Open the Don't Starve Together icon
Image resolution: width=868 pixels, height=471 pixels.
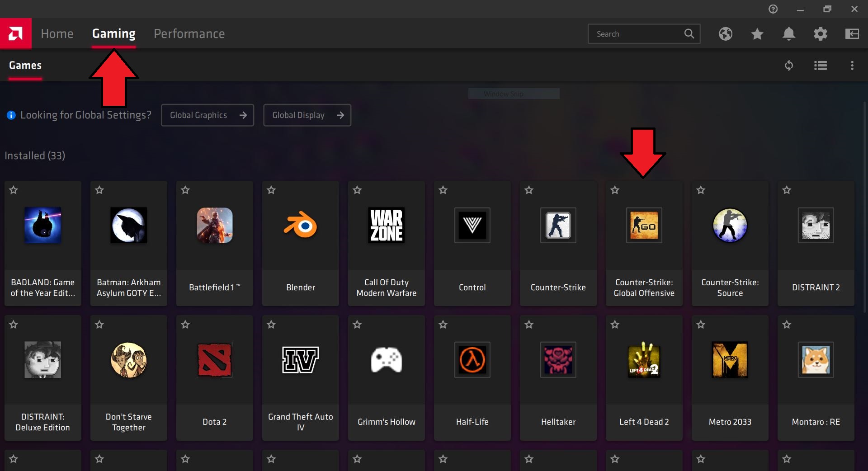pyautogui.click(x=129, y=360)
